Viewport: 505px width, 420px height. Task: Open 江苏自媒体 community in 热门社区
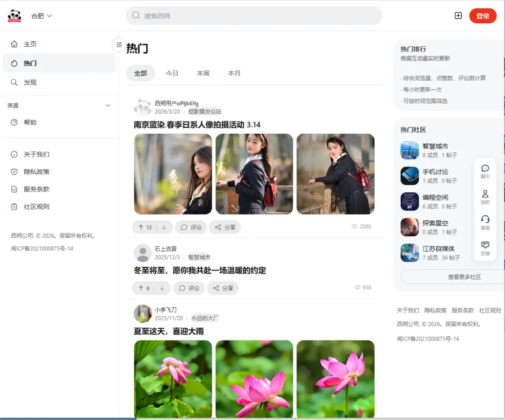point(435,253)
